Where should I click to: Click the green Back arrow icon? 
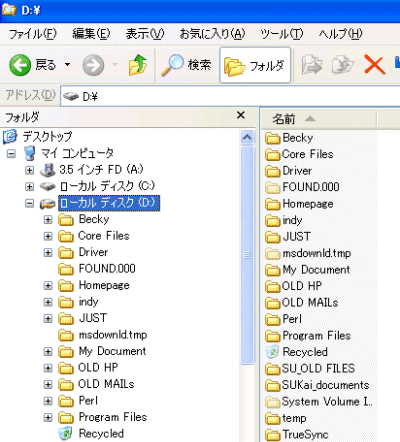20,65
